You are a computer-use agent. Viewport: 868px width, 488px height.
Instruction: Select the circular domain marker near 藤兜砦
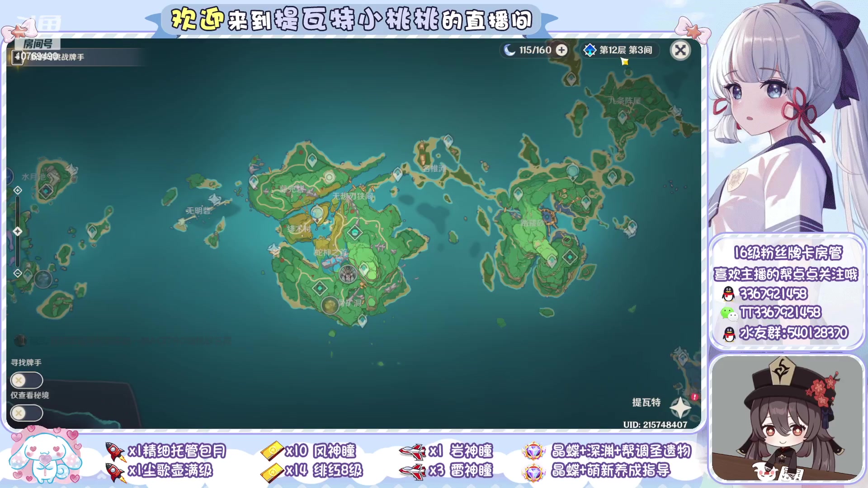[x=330, y=177]
